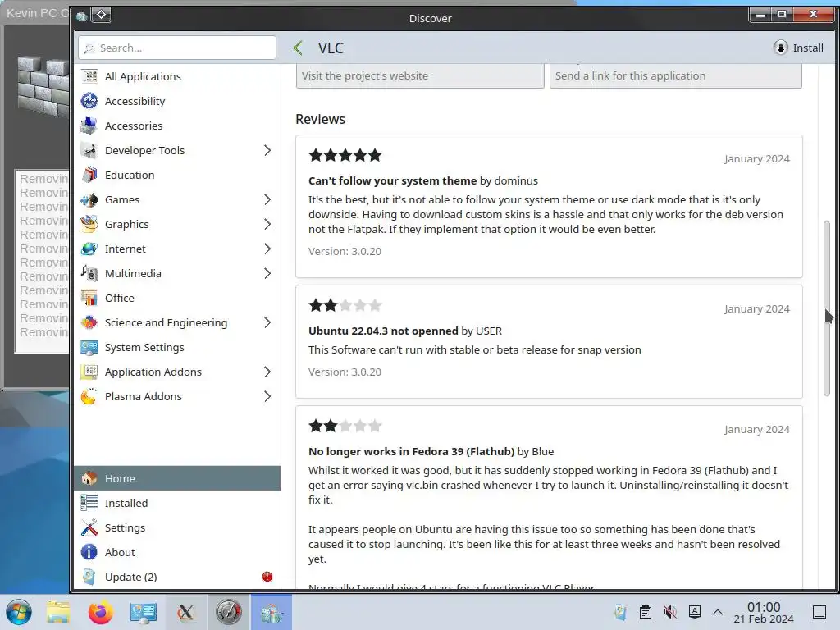Click the Office category icon
The image size is (840, 630).
tap(89, 299)
